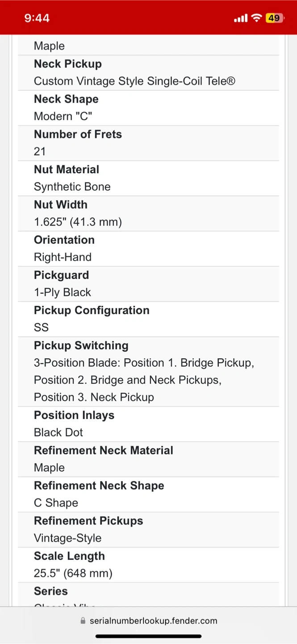
Task: Tap the Position Inlays Black Dot value
Action: coord(59,432)
